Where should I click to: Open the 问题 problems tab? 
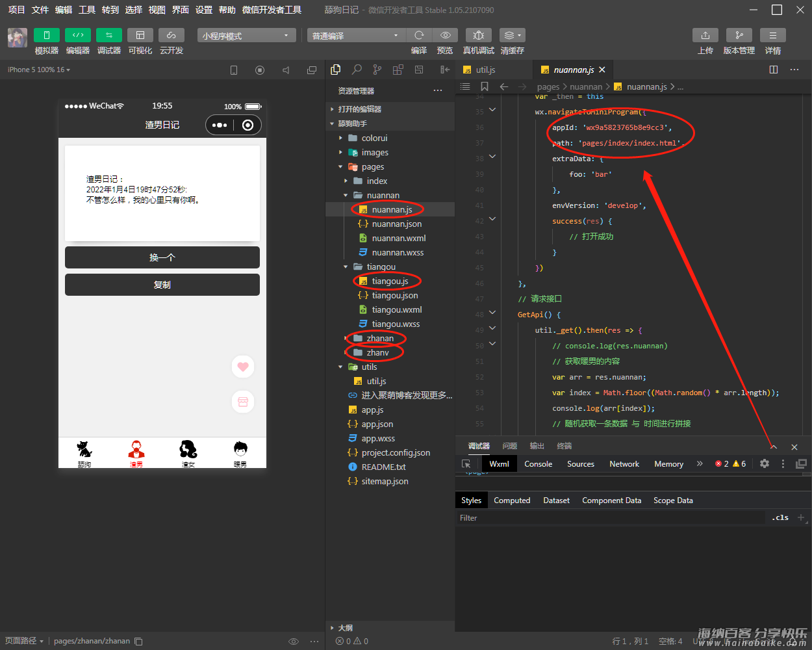point(510,446)
